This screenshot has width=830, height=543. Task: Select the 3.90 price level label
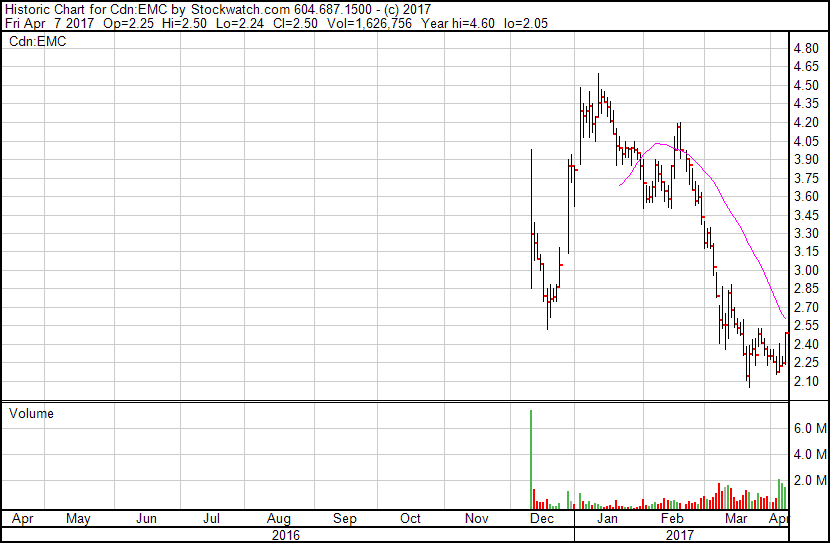tap(806, 160)
